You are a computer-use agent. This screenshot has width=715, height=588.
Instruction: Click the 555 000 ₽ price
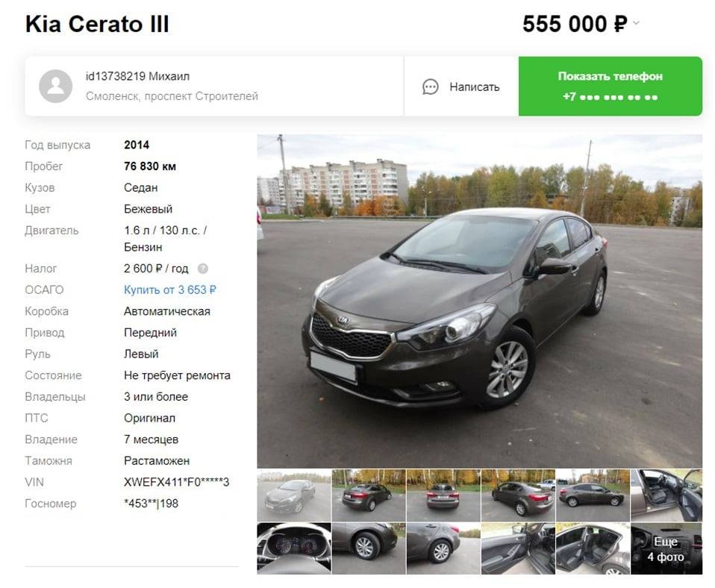(x=575, y=24)
